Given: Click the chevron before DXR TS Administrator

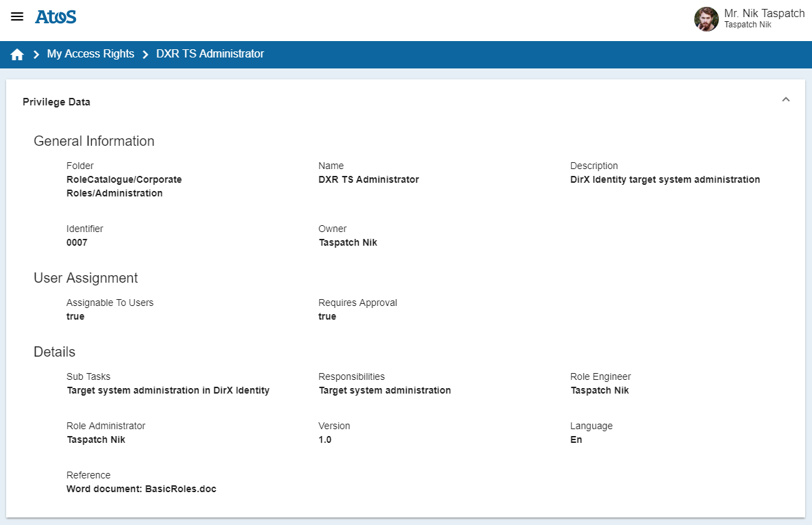Looking at the screenshot, I should [145, 55].
